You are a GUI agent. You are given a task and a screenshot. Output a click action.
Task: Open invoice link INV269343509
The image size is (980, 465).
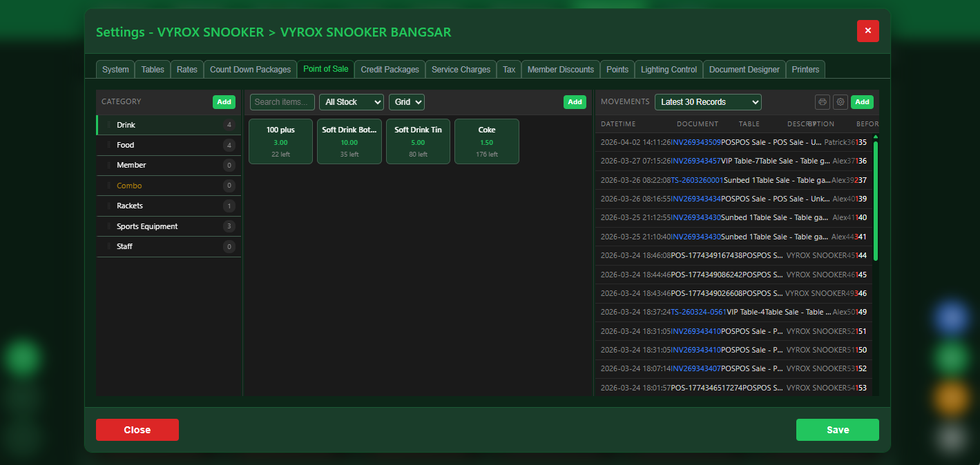tap(695, 142)
